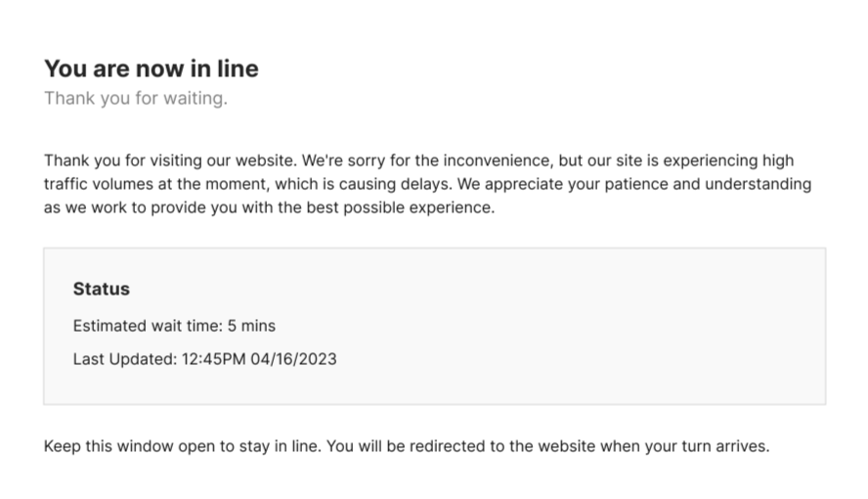Click the "You are now in line" heading

[152, 68]
